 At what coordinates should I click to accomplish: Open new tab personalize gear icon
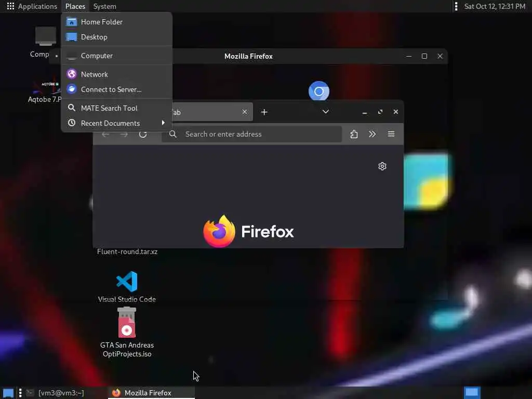(x=382, y=166)
